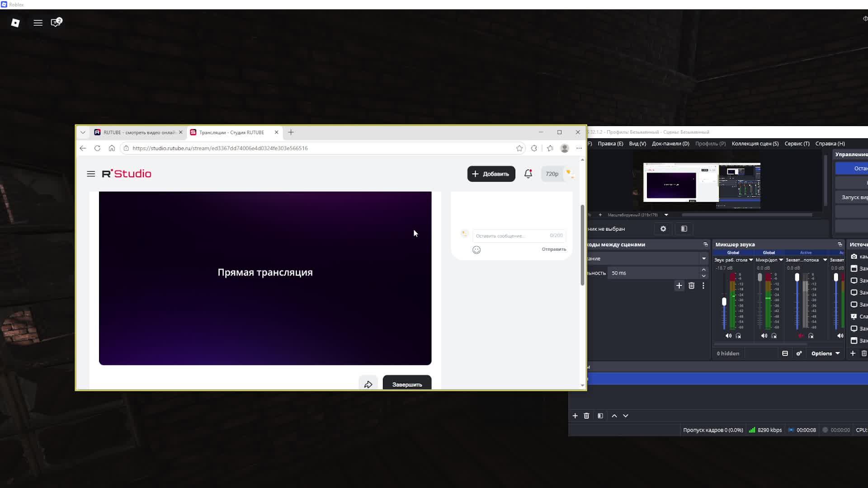The image size is (868, 488).
Task: Toggle monitoring for Микр/доп channel
Action: pyautogui.click(x=774, y=336)
